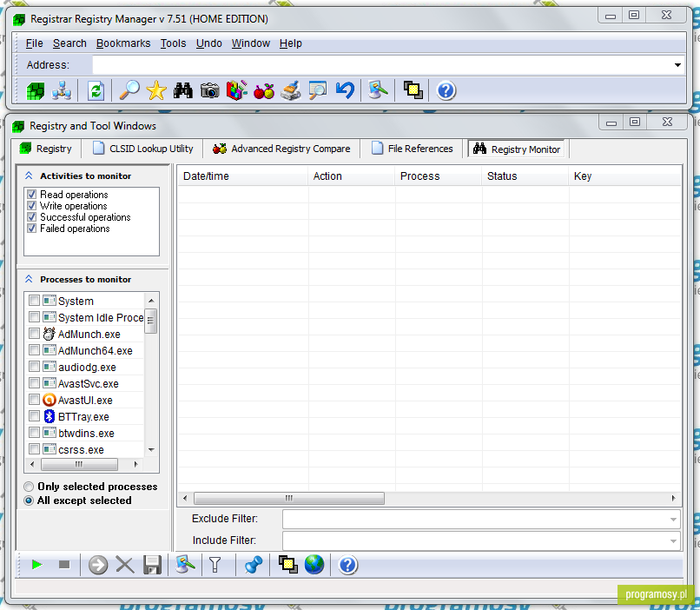Click the top toolbar overlapping windows icon
Image resolution: width=700 pixels, height=610 pixels.
[x=413, y=90]
